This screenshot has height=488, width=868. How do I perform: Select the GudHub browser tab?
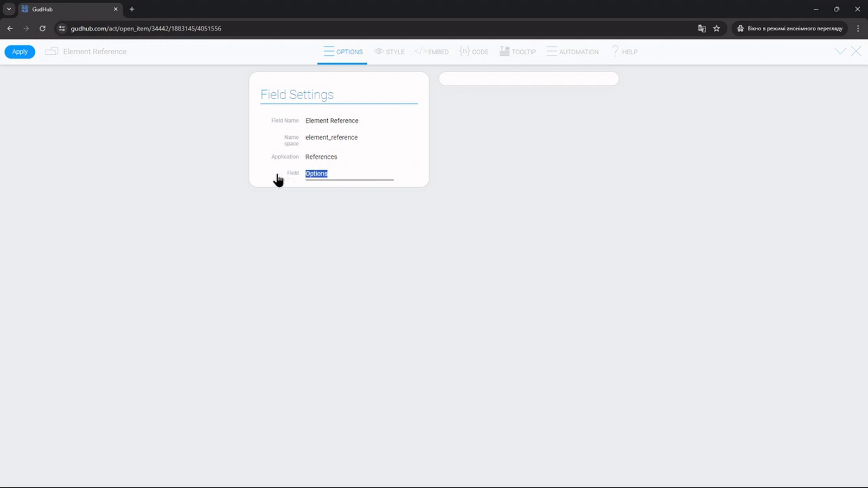tap(69, 9)
